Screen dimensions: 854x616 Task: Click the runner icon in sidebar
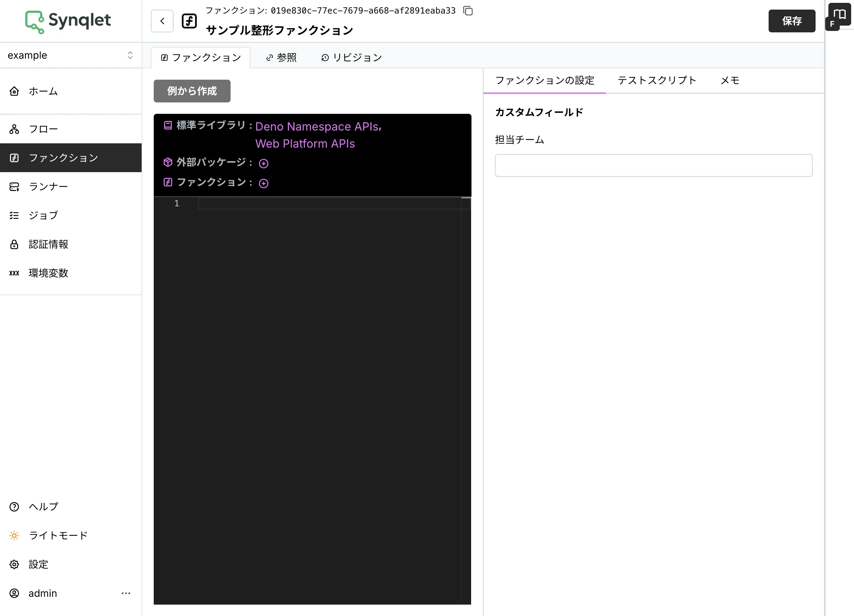click(x=14, y=187)
